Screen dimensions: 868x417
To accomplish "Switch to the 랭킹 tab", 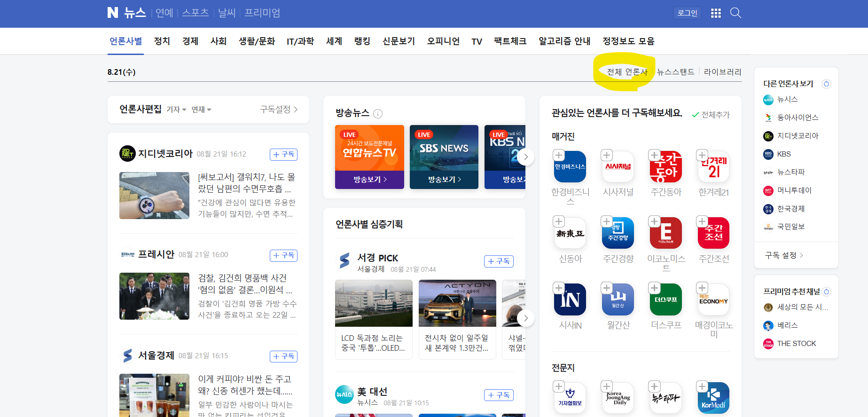I will [362, 41].
